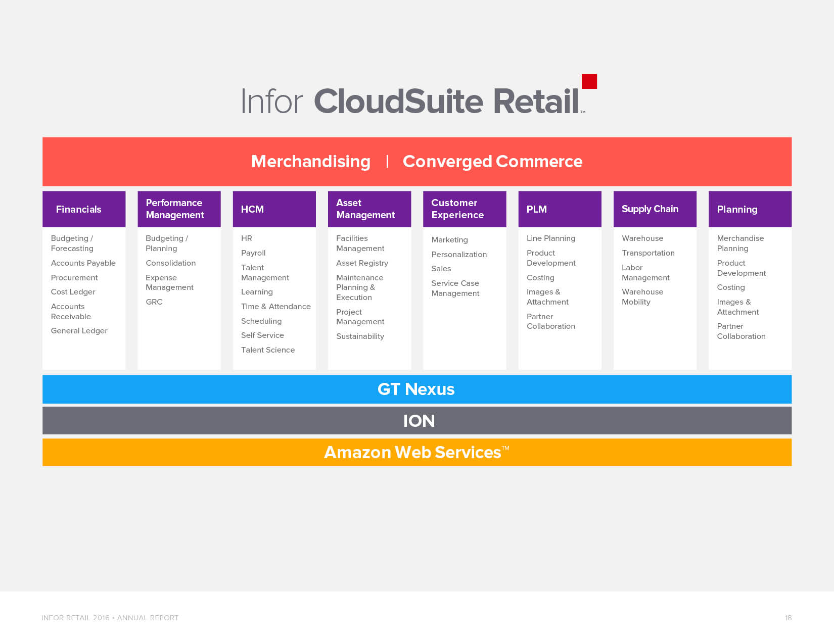834x644 pixels.
Task: Select Maintenance Planning & Execution item
Action: click(x=360, y=287)
